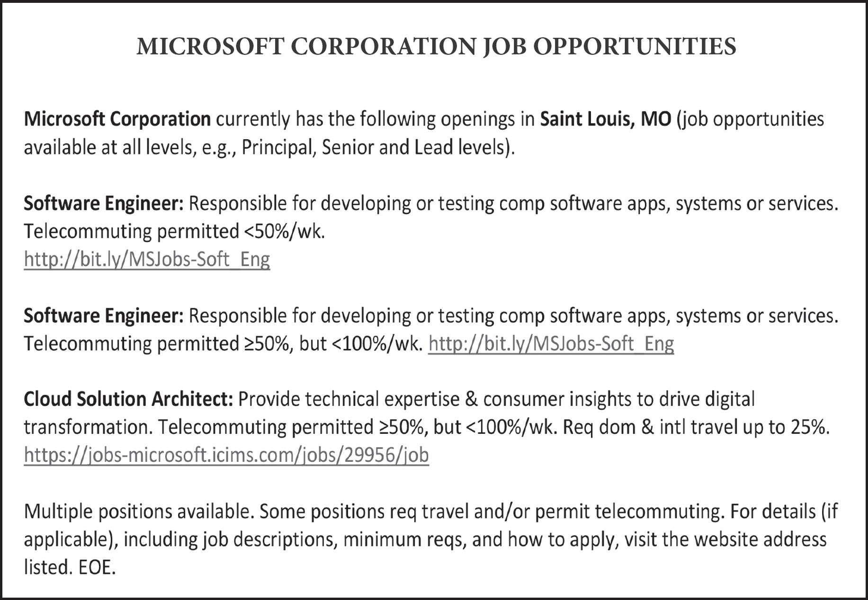Click "For details (if" in the final paragraph
The width and height of the screenshot is (868, 600).
point(784,511)
